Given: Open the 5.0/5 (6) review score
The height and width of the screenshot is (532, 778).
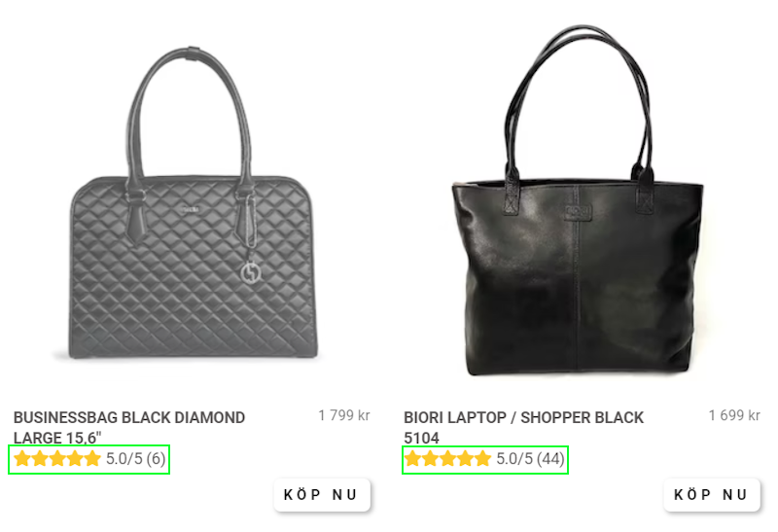Looking at the screenshot, I should coord(135,458).
